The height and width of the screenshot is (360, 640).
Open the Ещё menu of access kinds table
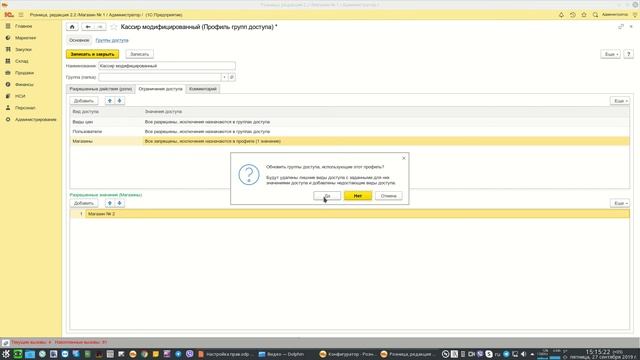coord(620,101)
